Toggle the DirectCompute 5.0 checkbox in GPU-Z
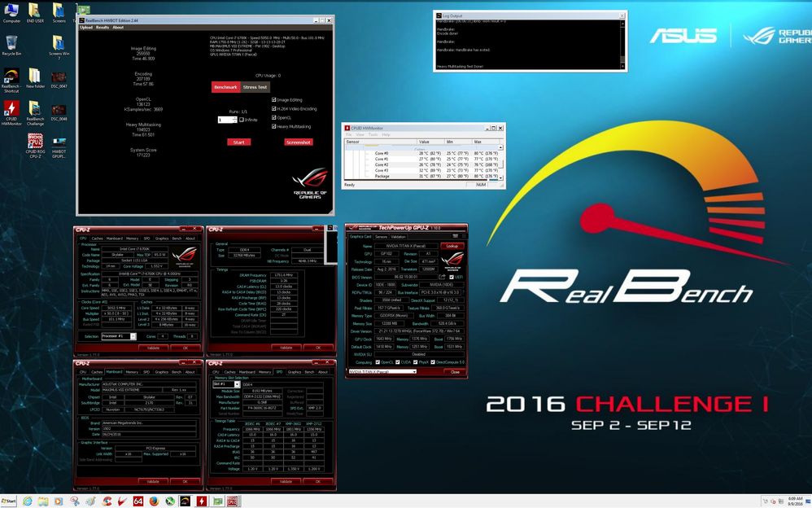This screenshot has width=812, height=508. pos(433,362)
